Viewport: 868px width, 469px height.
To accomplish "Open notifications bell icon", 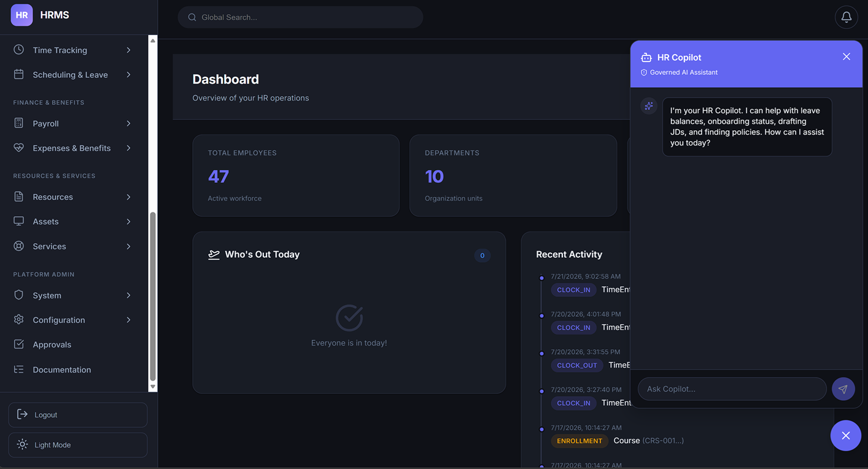I will pyautogui.click(x=846, y=17).
